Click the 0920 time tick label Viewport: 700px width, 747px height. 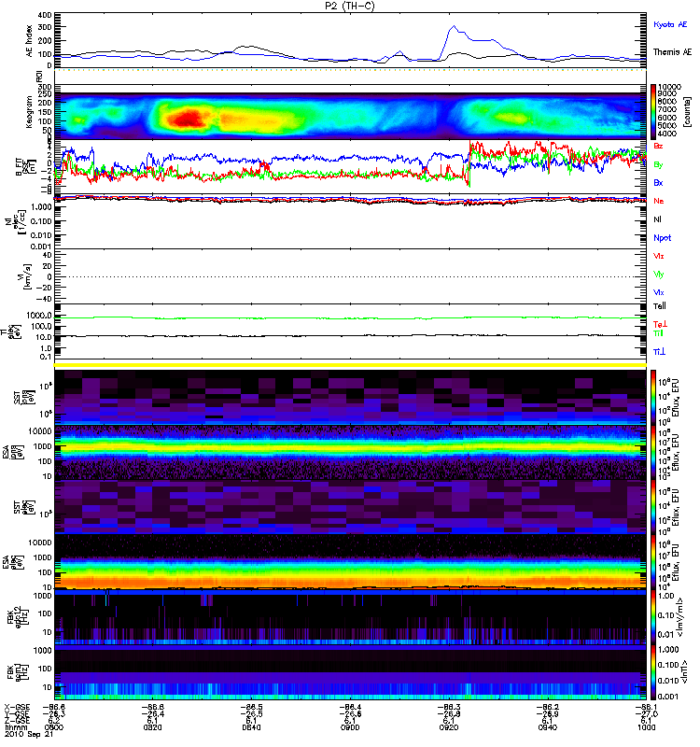(x=449, y=727)
